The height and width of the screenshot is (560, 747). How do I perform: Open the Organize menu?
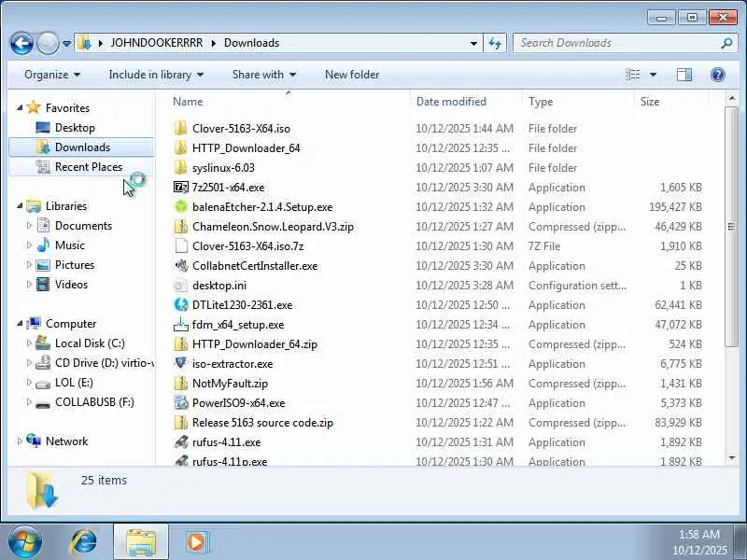tap(52, 75)
